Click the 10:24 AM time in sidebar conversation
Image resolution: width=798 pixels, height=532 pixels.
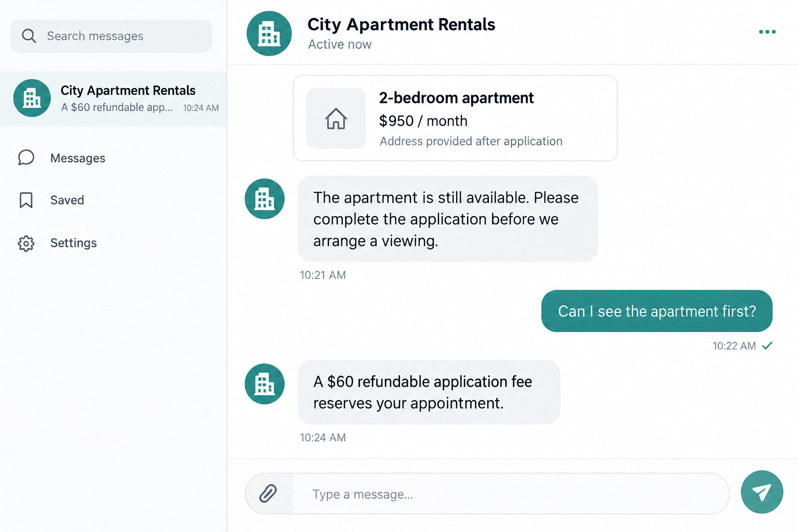pos(201,108)
